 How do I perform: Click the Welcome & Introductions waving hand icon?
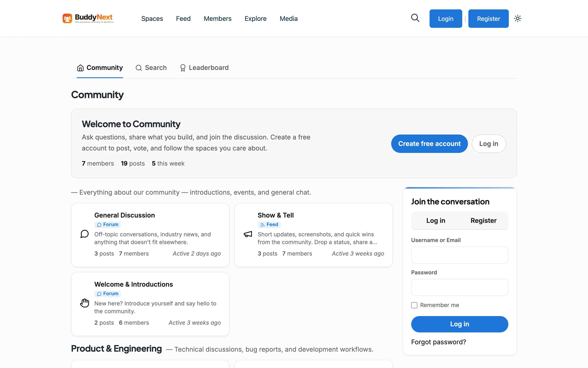click(85, 303)
